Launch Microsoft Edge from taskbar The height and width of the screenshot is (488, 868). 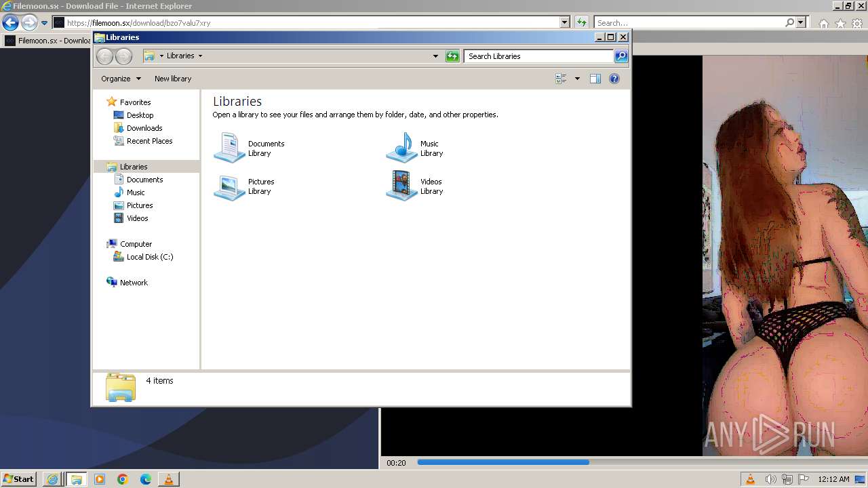[146, 479]
